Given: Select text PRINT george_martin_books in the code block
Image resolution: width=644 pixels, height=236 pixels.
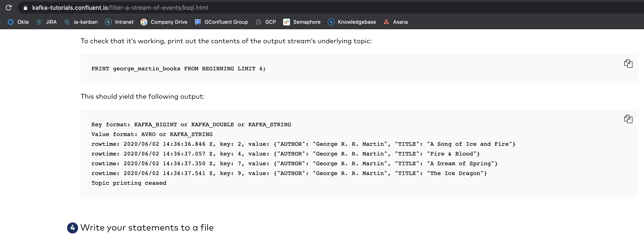Looking at the screenshot, I should [x=135, y=69].
